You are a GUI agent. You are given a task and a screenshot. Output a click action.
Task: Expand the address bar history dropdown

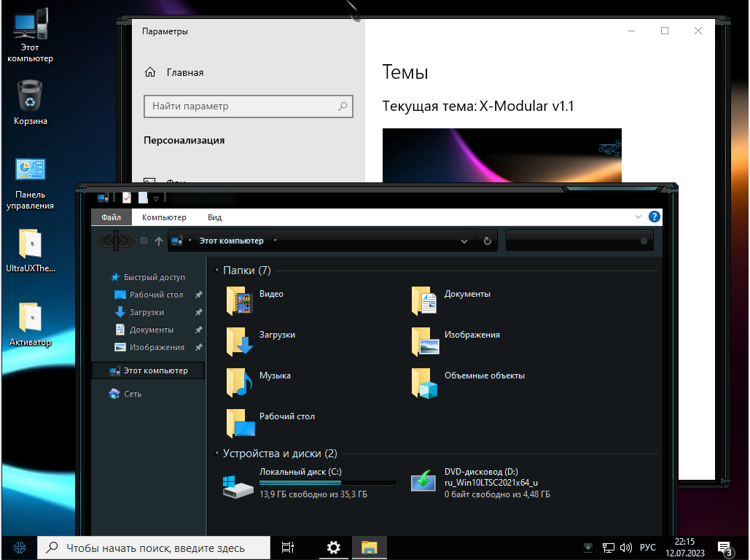click(464, 241)
